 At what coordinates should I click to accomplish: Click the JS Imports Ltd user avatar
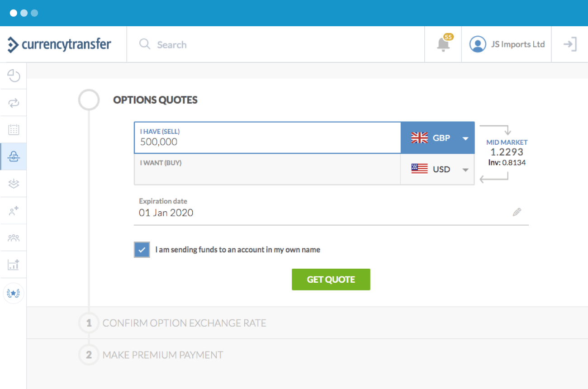[x=478, y=44]
